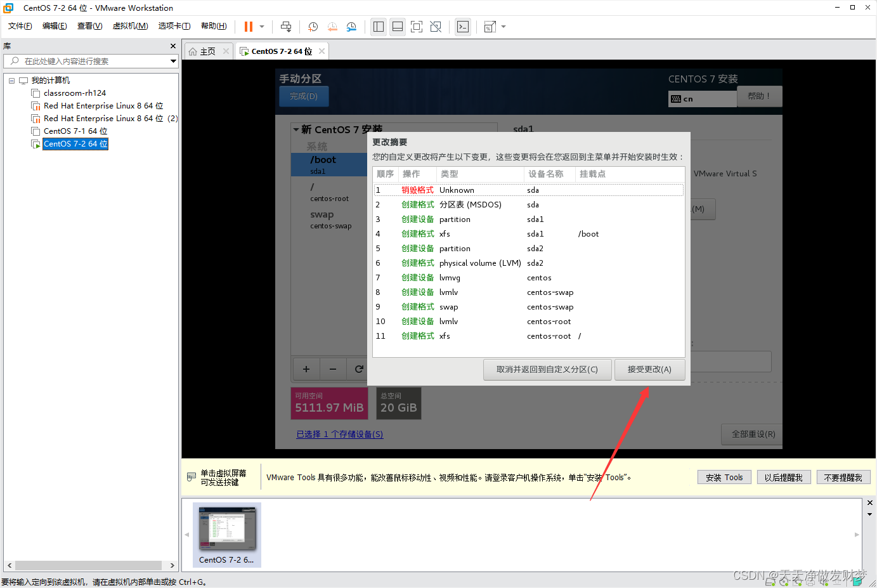Click the plus add mount point button

tap(306, 369)
